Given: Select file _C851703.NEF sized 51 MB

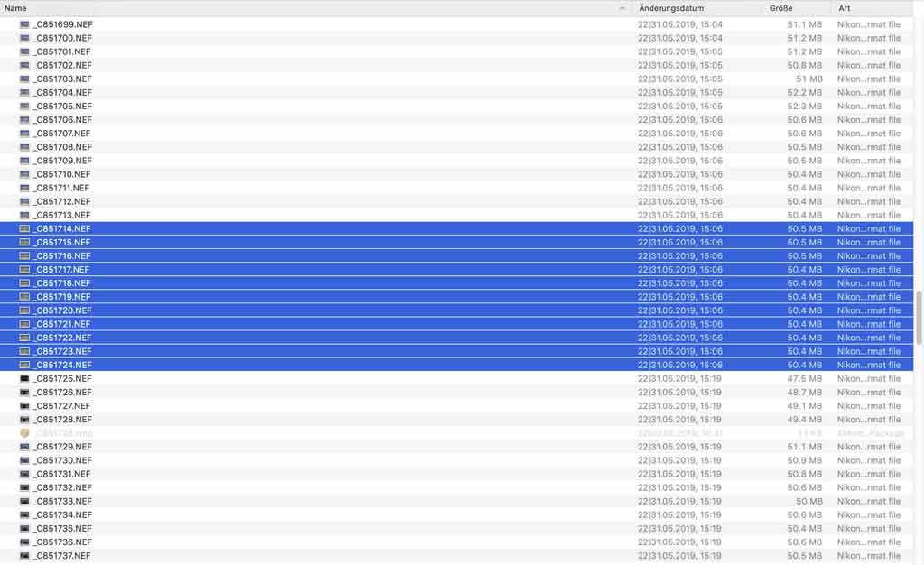Looking at the screenshot, I should (457, 79).
